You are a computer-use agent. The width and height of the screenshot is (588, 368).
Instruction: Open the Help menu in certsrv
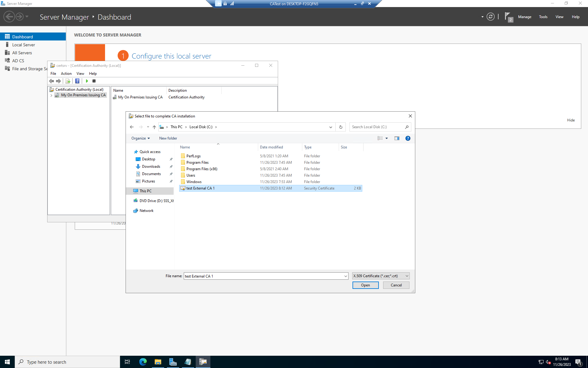[x=93, y=74]
